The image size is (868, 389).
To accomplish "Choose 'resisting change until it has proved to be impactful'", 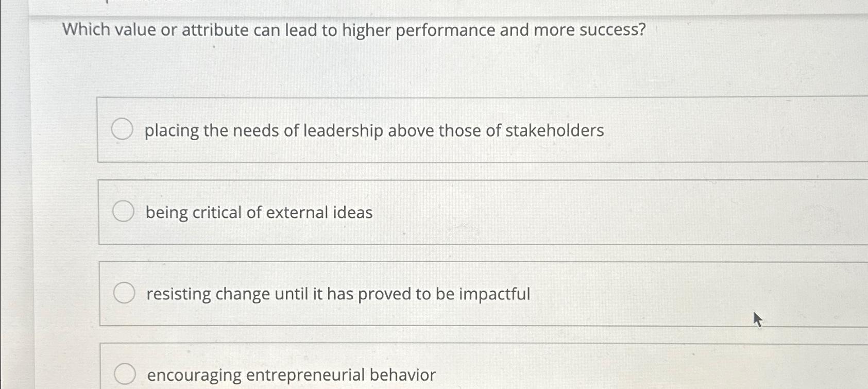I will (337, 293).
